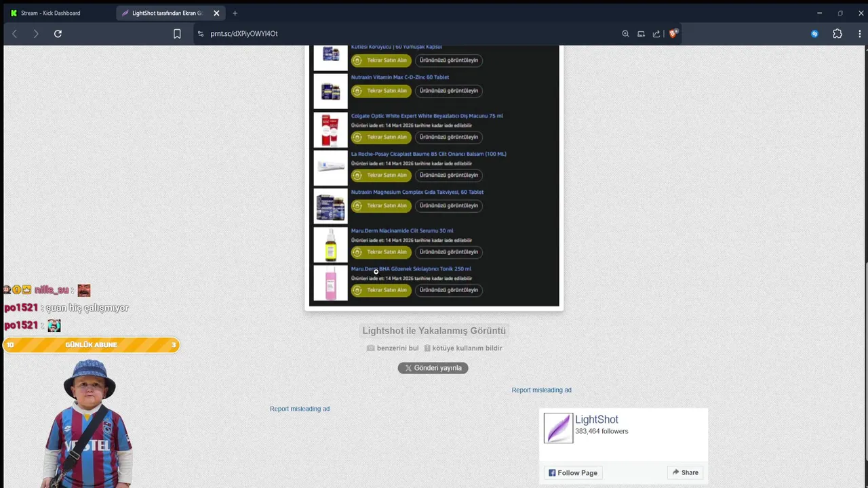Open Colgate Optic White Expert White title

tap(427, 116)
